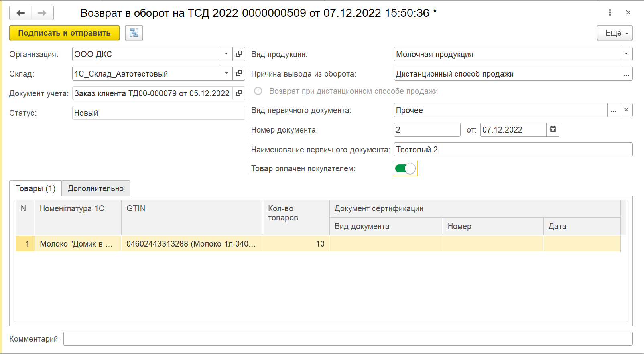Click the Вид продукции field Молочная продукция
The image size is (644, 354).
507,54
